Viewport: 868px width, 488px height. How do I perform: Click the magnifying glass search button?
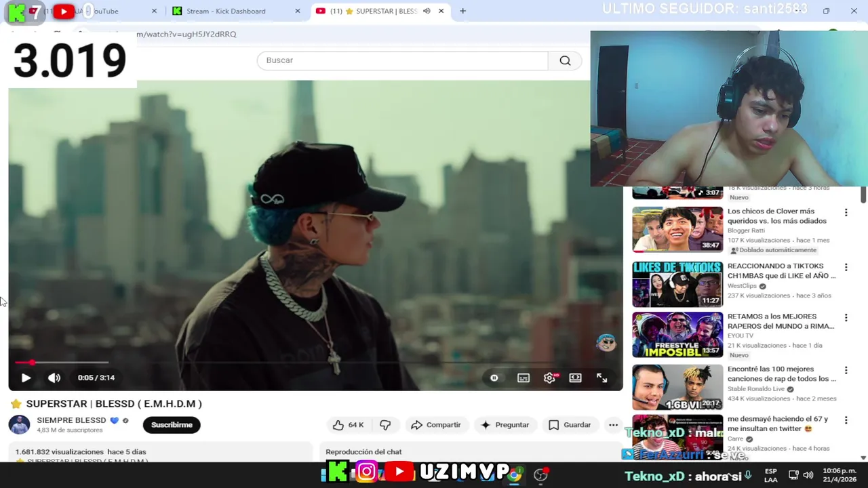point(565,60)
